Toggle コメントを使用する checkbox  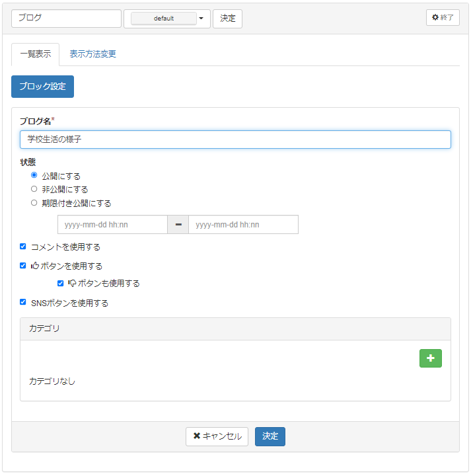click(x=23, y=247)
